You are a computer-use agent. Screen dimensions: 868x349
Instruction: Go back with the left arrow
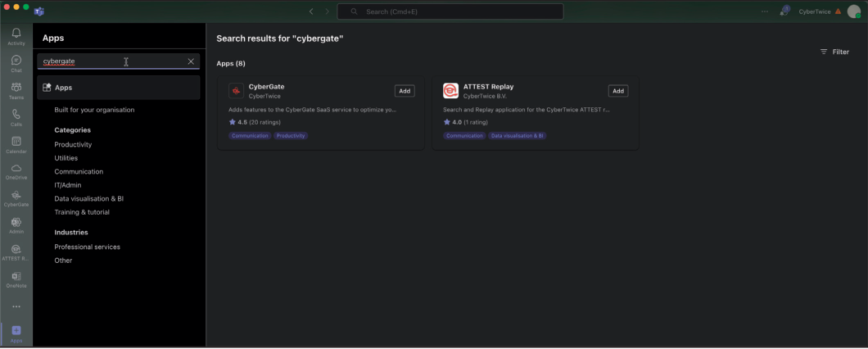pos(311,11)
